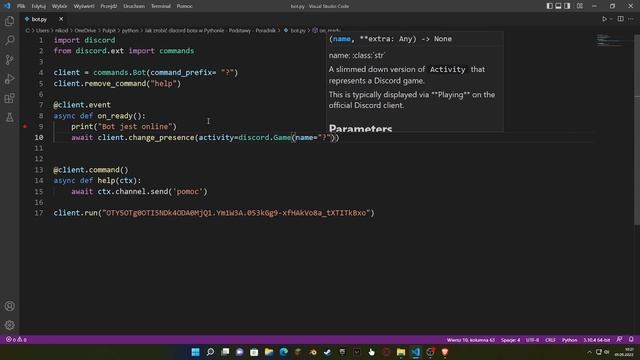The height and width of the screenshot is (360, 640).
Task: Run the Python file with play button
Action: point(604,19)
